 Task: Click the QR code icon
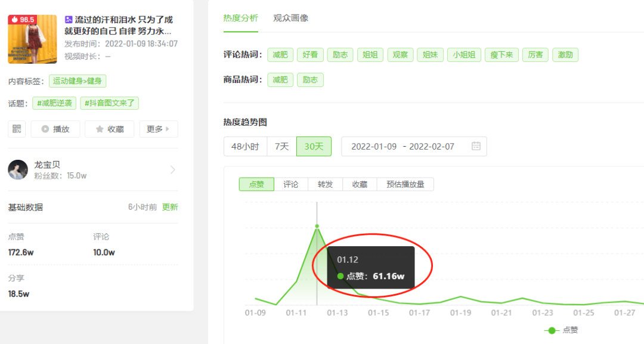point(17,129)
